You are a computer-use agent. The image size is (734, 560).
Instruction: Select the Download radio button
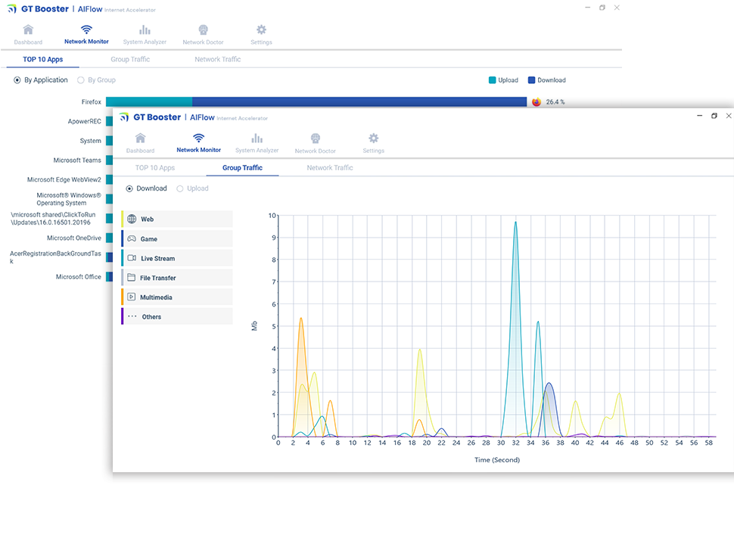[129, 188]
